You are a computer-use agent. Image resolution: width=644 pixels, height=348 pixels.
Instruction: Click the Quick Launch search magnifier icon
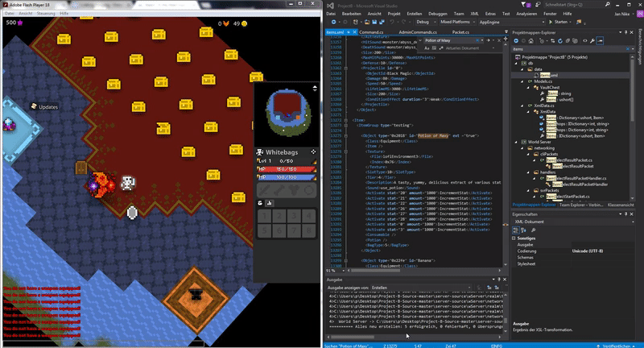[608, 5]
